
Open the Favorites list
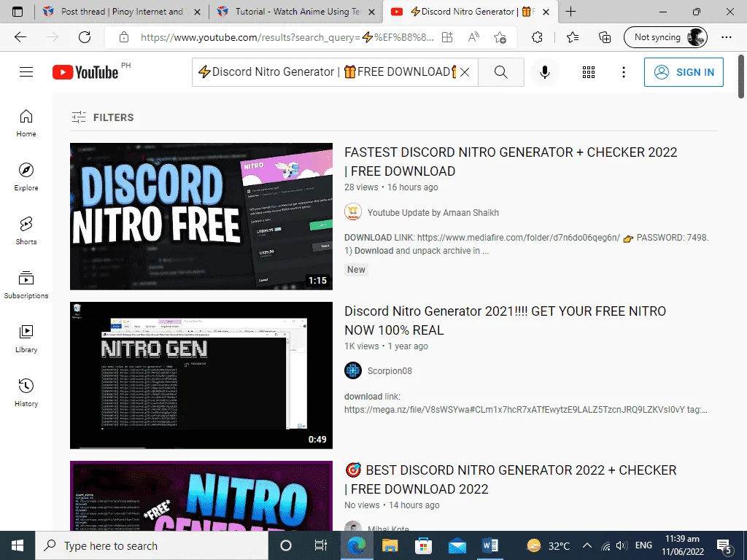[573, 37]
